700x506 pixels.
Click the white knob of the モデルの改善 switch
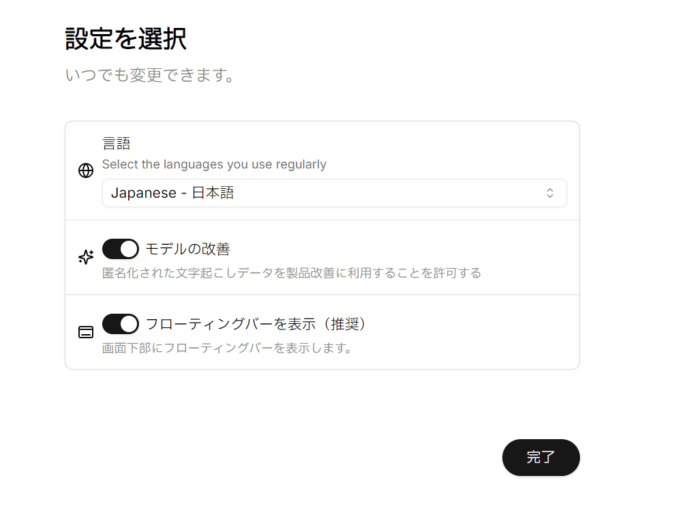click(x=129, y=249)
